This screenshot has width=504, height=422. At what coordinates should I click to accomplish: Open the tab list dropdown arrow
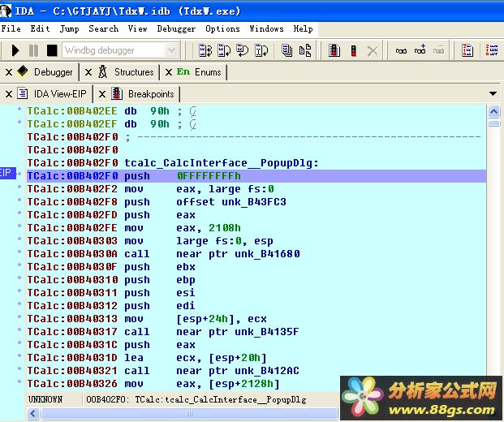coord(493,93)
